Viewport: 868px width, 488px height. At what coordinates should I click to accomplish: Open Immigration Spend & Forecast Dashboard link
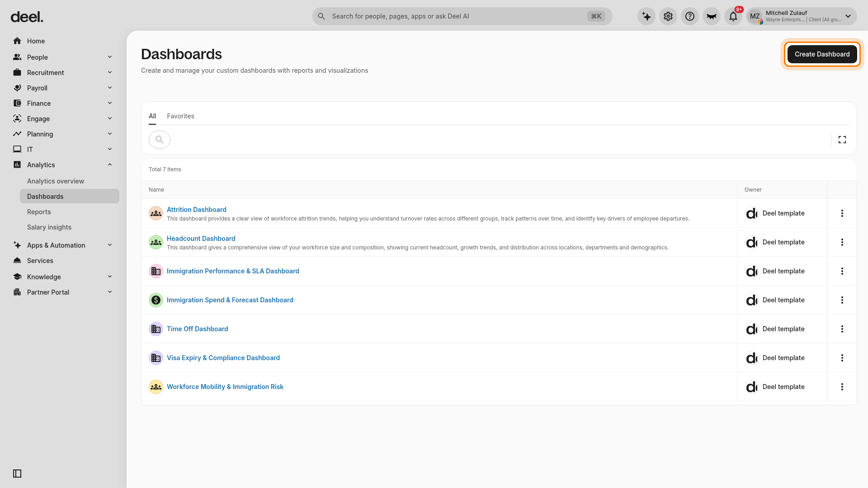click(230, 300)
